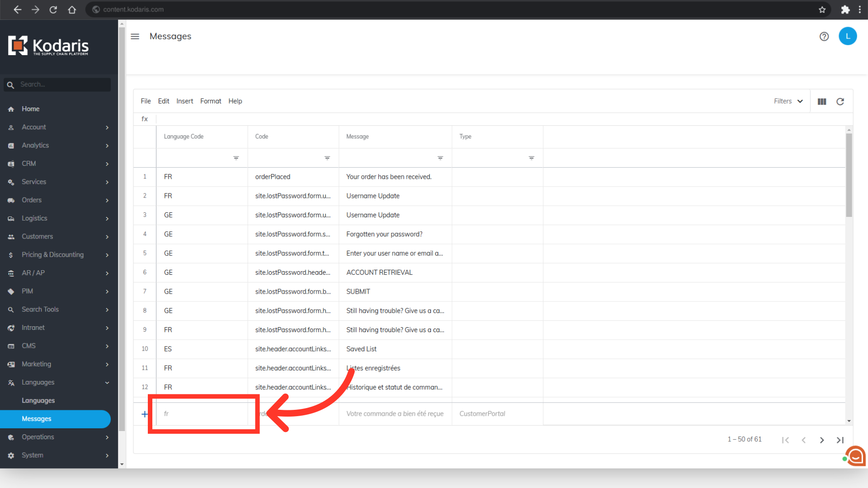The width and height of the screenshot is (868, 488).
Task: Open the Languages sub-item link
Action: click(x=38, y=401)
